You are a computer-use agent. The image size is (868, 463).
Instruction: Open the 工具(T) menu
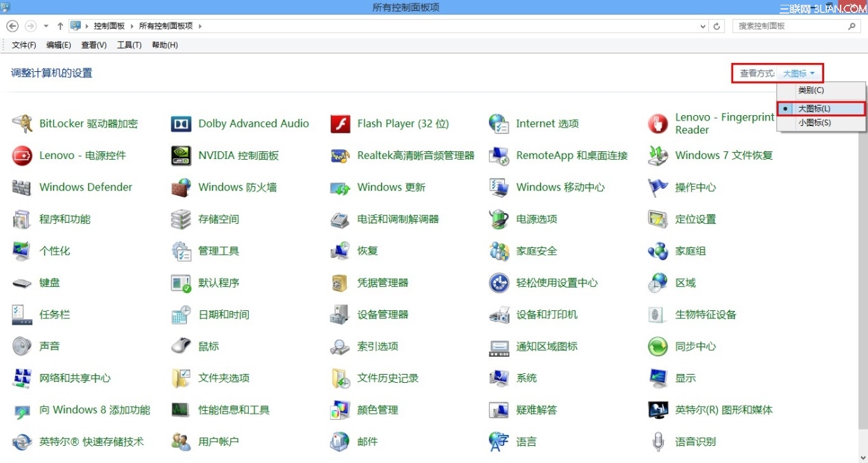129,45
